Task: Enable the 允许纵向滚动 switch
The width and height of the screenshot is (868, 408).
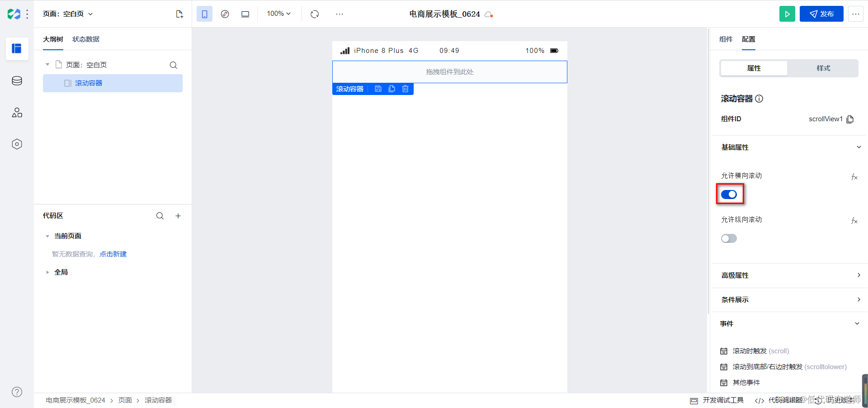Action: tap(729, 238)
